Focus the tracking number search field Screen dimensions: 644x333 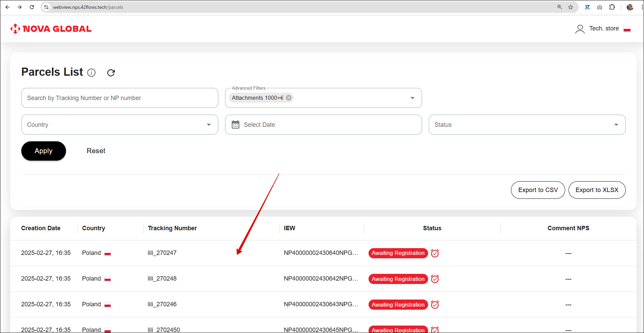pos(119,98)
